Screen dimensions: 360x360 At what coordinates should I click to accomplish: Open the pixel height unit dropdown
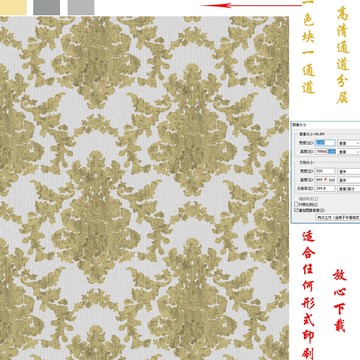point(349,151)
